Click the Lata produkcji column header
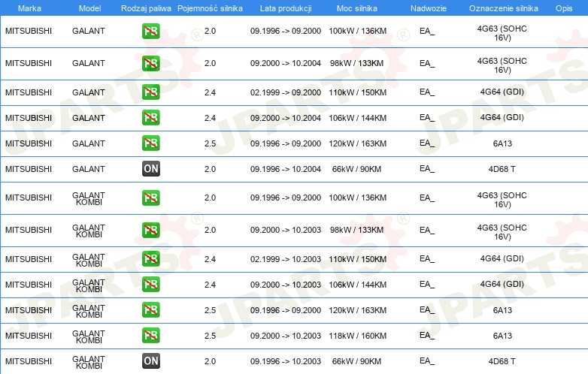Viewport: 588px width, 374px height. pyautogui.click(x=286, y=8)
